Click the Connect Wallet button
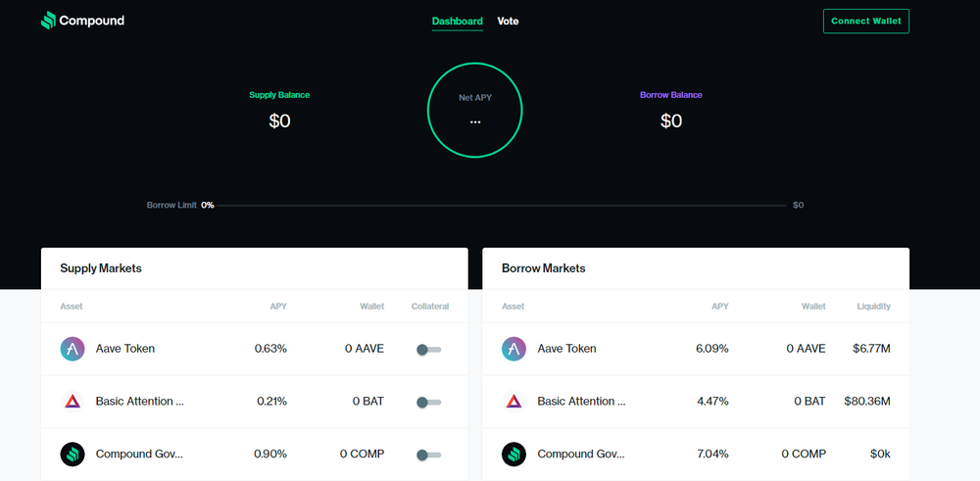The image size is (980, 481). click(866, 22)
